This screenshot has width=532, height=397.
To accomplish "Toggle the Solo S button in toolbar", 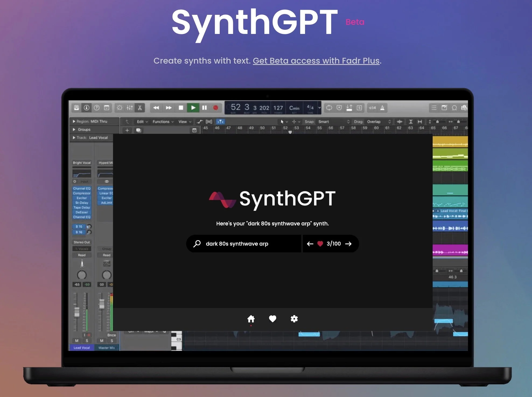I will click(x=359, y=108).
